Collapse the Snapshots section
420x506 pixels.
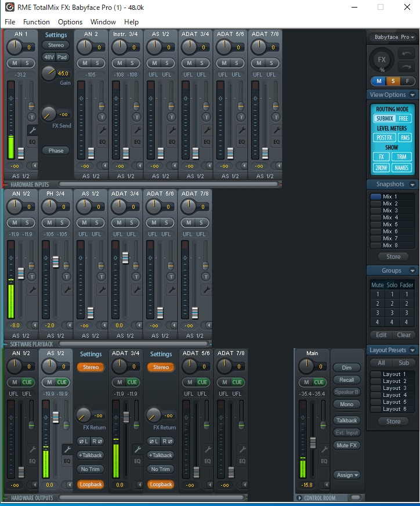[412, 185]
